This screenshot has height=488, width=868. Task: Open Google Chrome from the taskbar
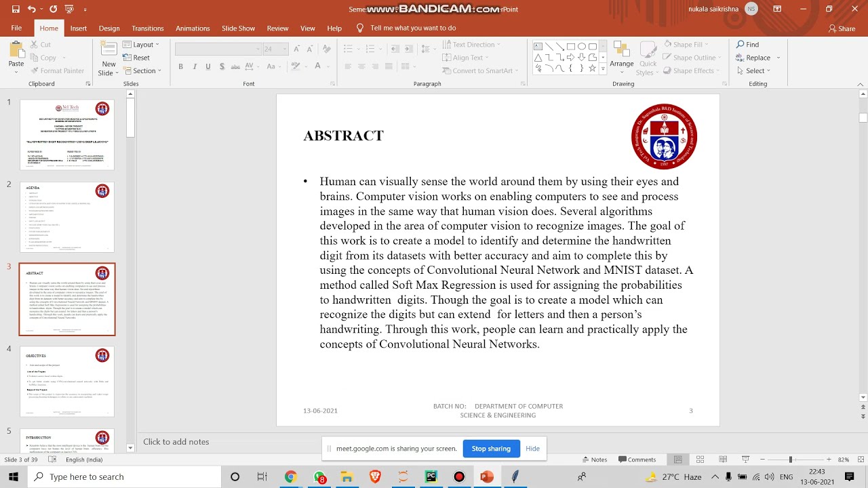pos(290,476)
